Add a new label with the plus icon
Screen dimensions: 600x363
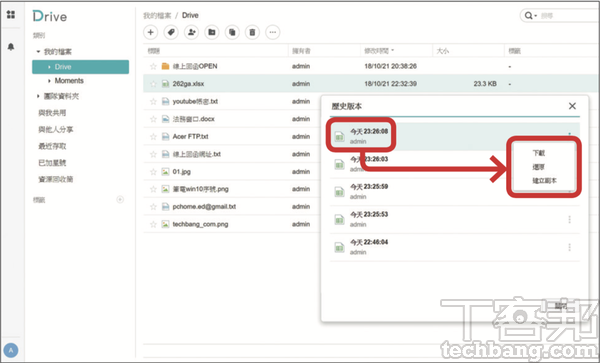[120, 200]
